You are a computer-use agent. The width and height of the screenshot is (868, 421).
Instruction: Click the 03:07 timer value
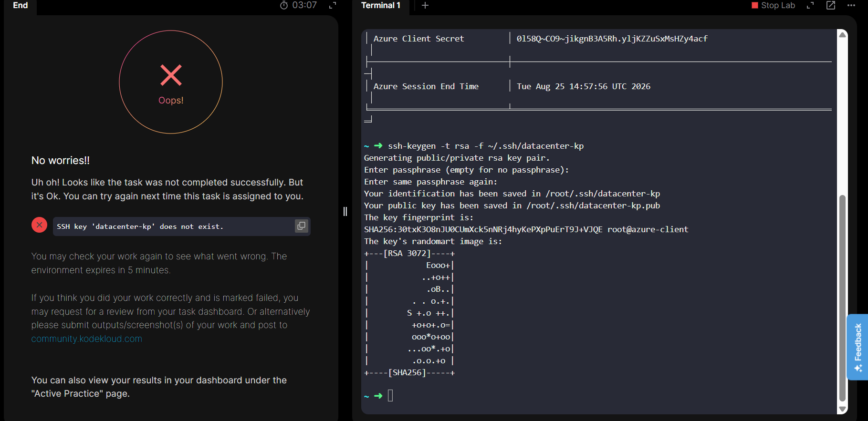point(304,5)
